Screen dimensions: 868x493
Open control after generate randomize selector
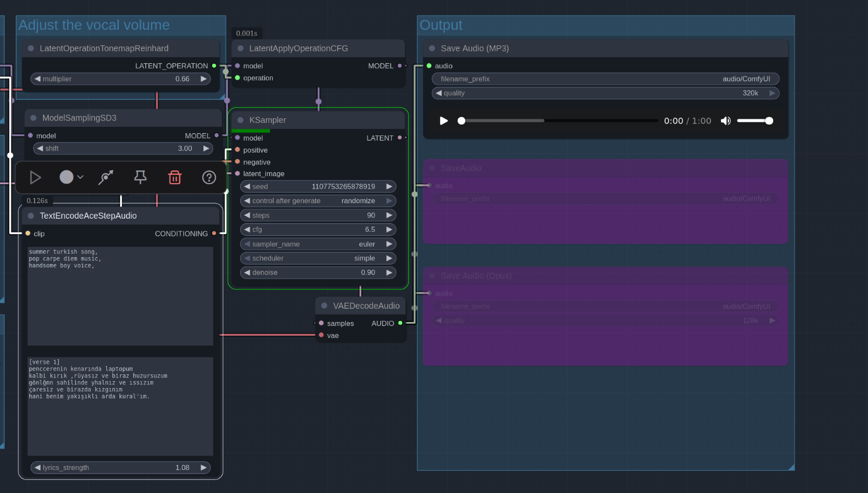point(318,201)
